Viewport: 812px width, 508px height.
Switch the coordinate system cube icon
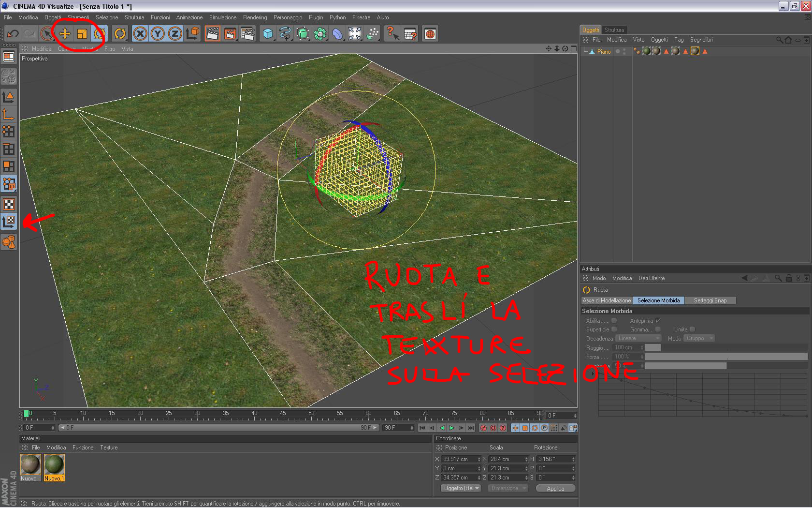tap(193, 34)
